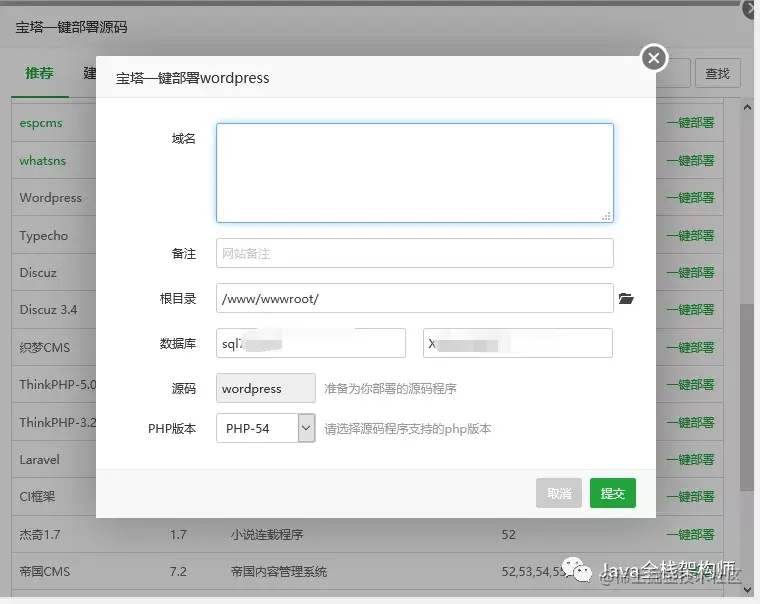
Task: Click whatsns name in the list
Action: [43, 160]
